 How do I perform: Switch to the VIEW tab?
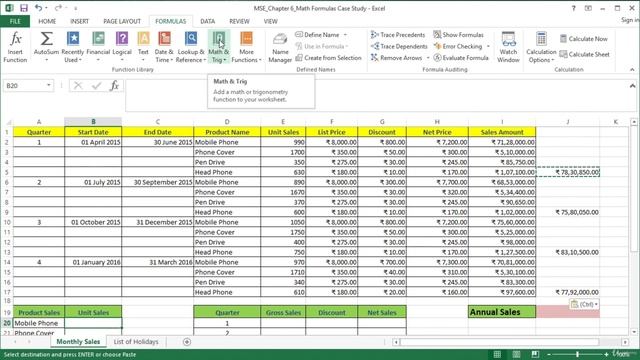point(270,21)
